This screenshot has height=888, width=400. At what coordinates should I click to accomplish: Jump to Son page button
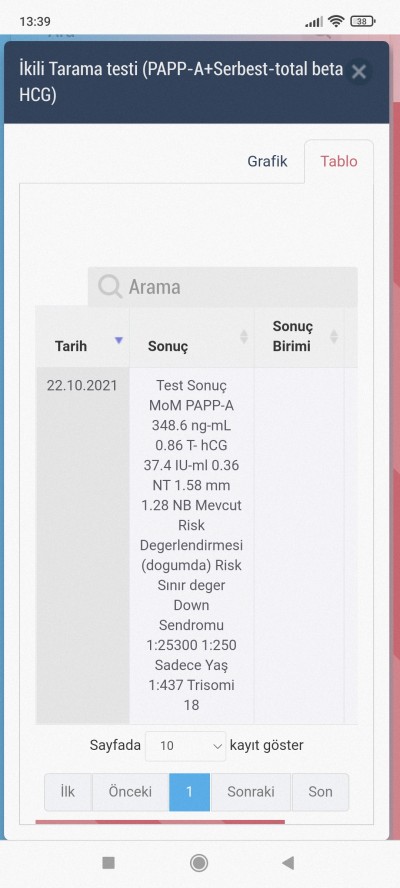(320, 792)
